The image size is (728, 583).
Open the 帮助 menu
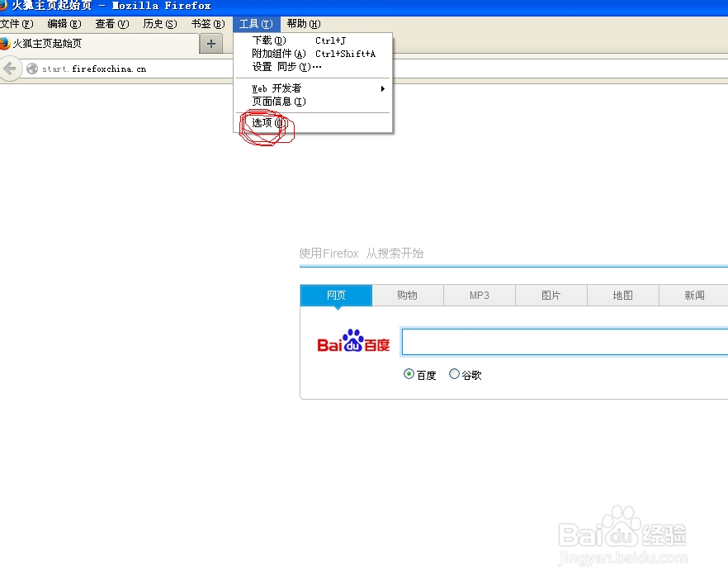(x=304, y=24)
